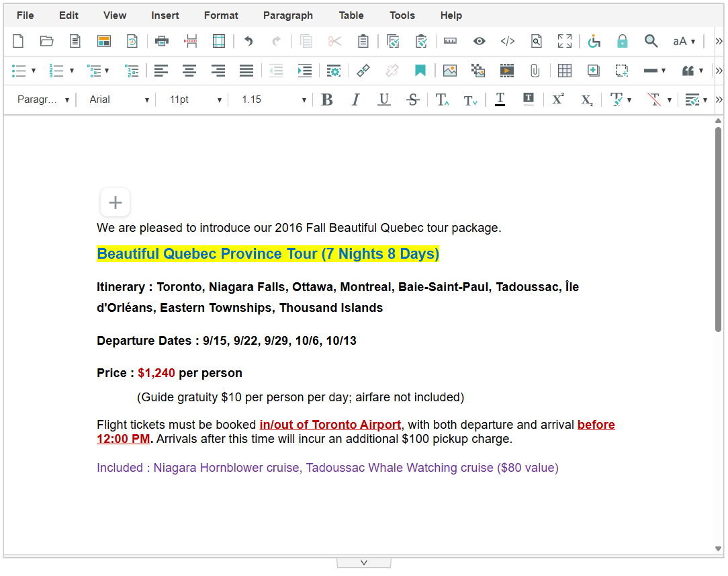Click the undo arrow
This screenshot has height=576, width=728.
pos(248,42)
